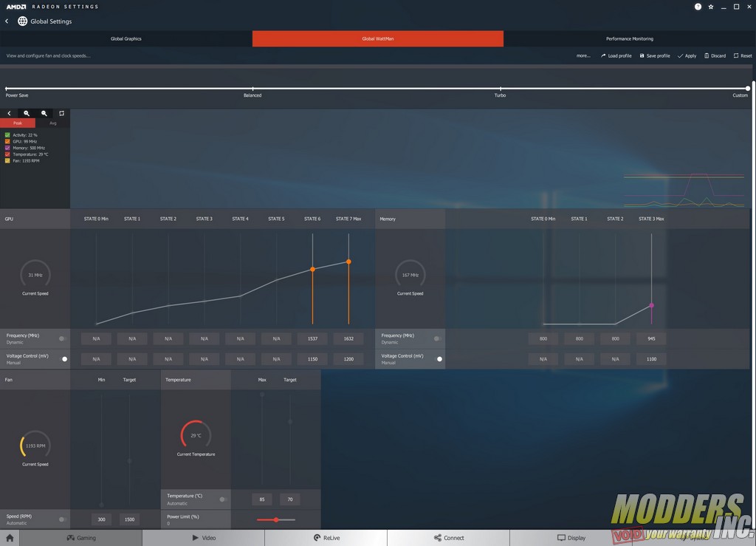Toggle Temperature (°C) Automatic switch
The height and width of the screenshot is (546, 756).
(223, 499)
